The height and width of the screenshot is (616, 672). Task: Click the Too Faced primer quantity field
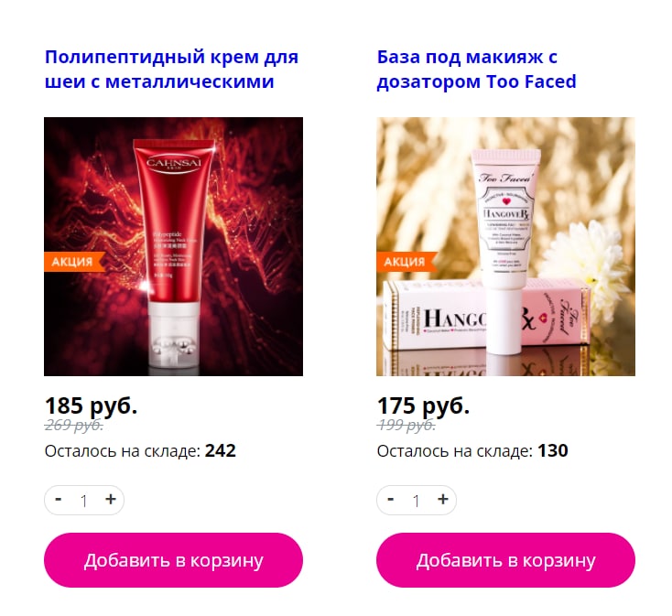point(417,501)
